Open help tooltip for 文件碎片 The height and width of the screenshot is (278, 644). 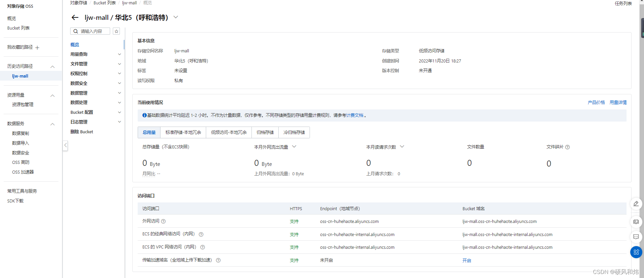point(567,147)
